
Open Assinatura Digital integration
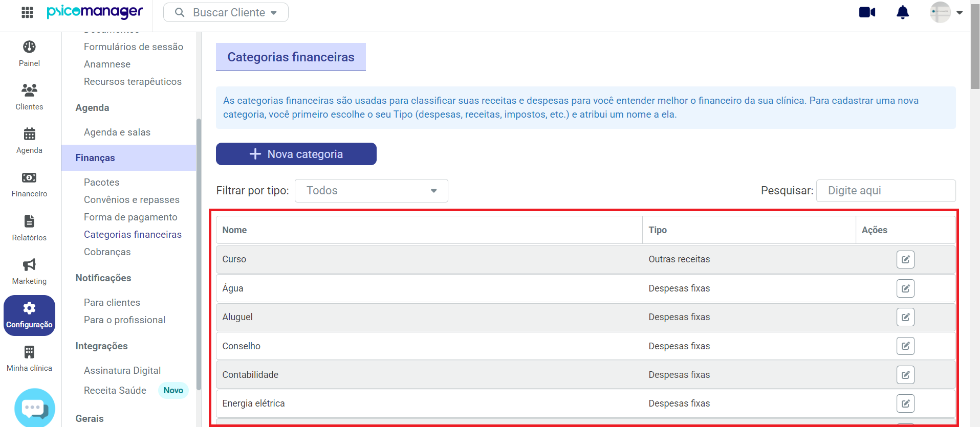[122, 370]
